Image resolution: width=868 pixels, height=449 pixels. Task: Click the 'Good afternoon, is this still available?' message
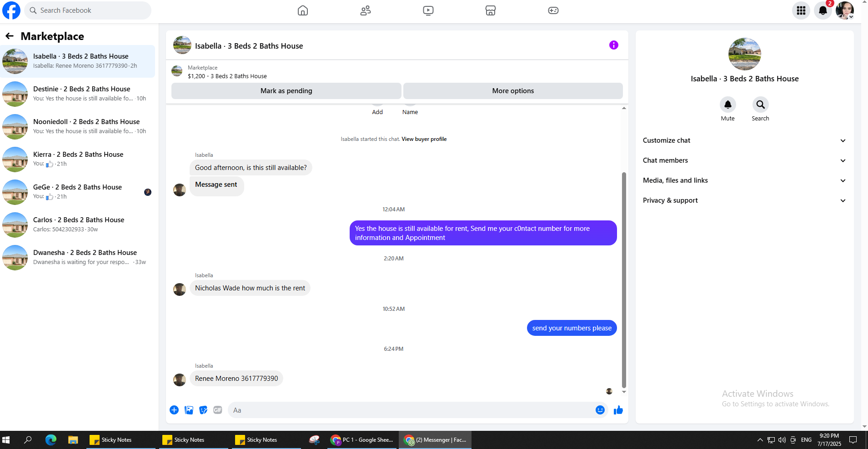[x=251, y=168]
